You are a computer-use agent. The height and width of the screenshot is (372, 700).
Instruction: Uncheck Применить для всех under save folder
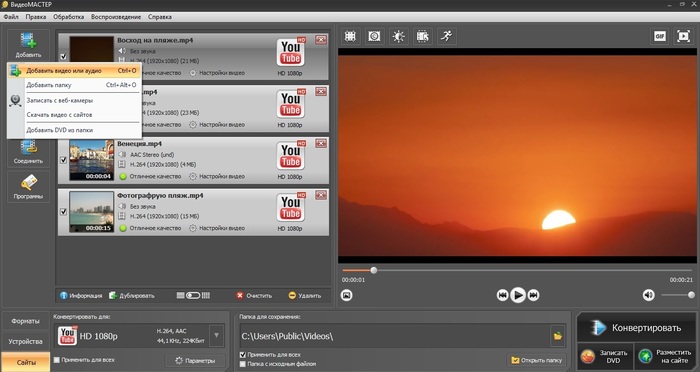click(243, 355)
